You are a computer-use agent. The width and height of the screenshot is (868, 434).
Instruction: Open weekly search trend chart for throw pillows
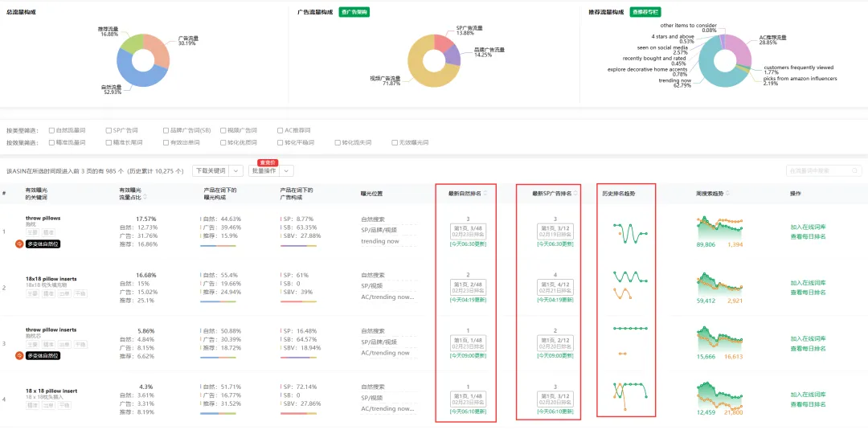[719, 227]
